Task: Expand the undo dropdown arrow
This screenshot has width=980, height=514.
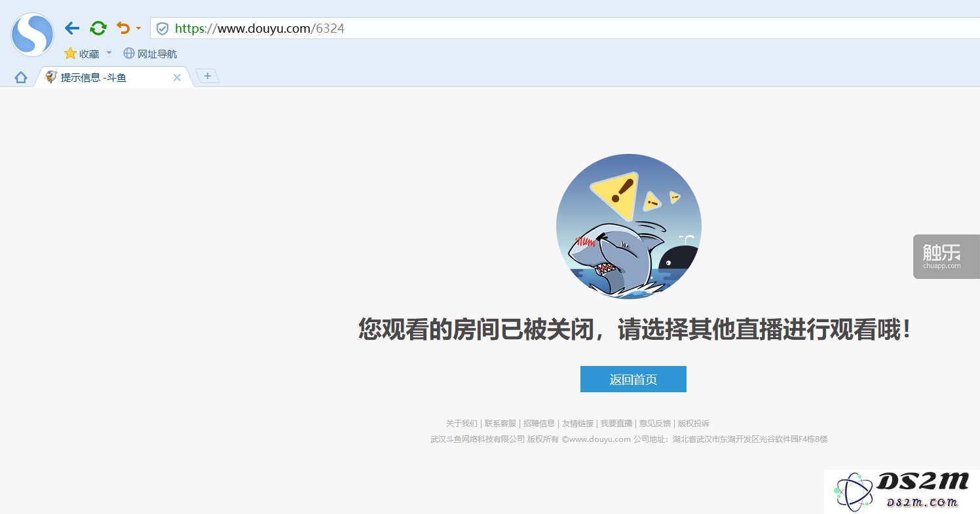Action: [138, 29]
